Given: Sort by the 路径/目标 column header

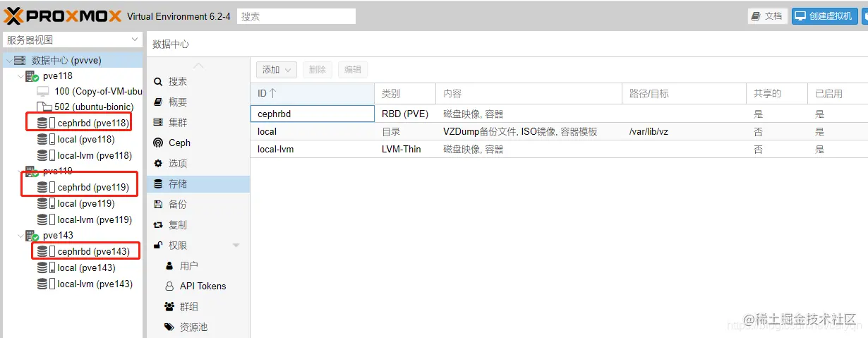Looking at the screenshot, I should pyautogui.click(x=684, y=93).
